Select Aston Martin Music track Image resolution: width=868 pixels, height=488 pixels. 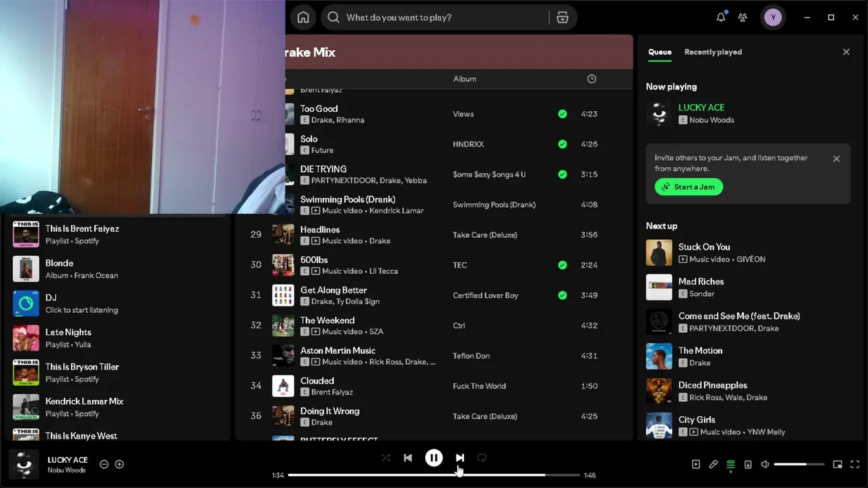(434, 356)
